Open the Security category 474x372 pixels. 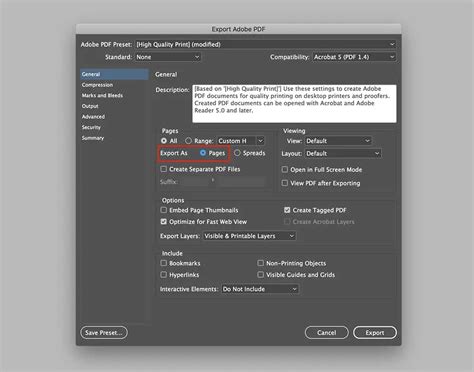91,127
